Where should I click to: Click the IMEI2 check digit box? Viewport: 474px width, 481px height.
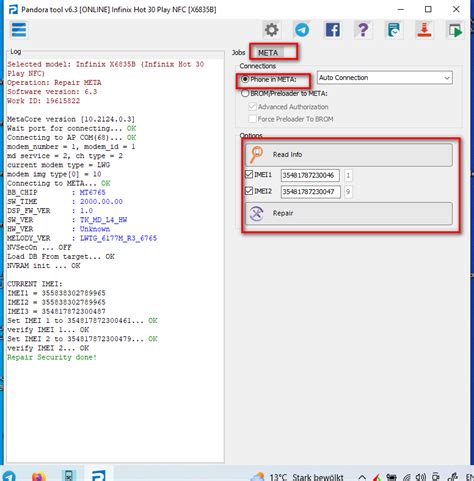(348, 192)
